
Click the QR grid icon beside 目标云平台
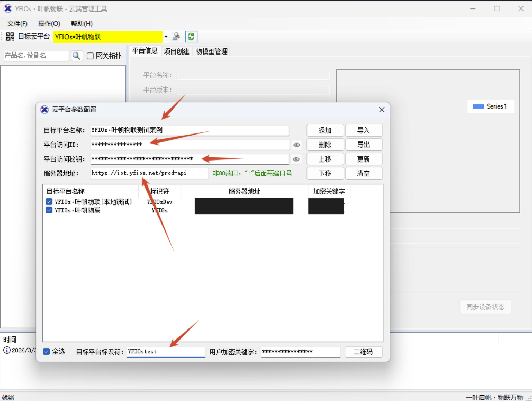pyautogui.click(x=9, y=36)
